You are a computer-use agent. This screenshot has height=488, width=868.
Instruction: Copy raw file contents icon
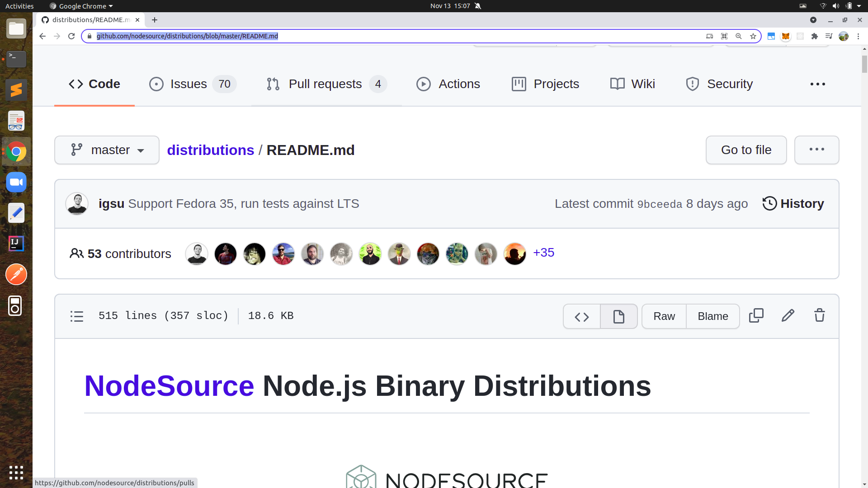[756, 316]
